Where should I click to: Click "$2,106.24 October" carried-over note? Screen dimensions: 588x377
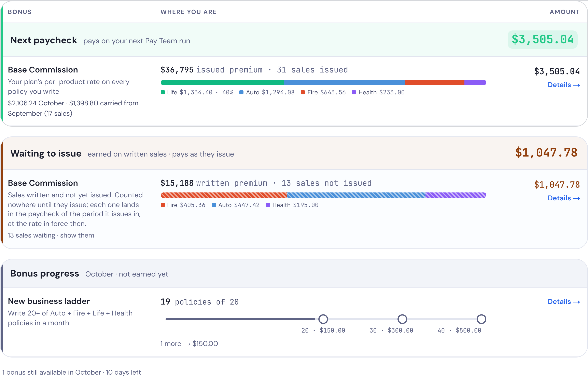tap(36, 103)
